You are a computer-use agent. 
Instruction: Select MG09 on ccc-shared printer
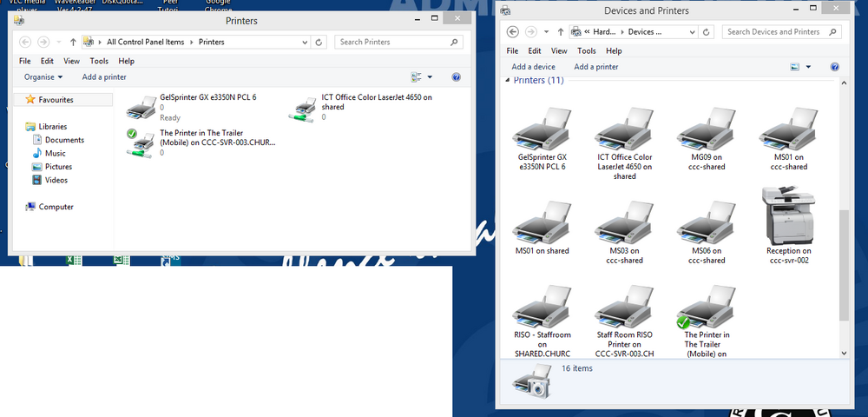point(707,139)
